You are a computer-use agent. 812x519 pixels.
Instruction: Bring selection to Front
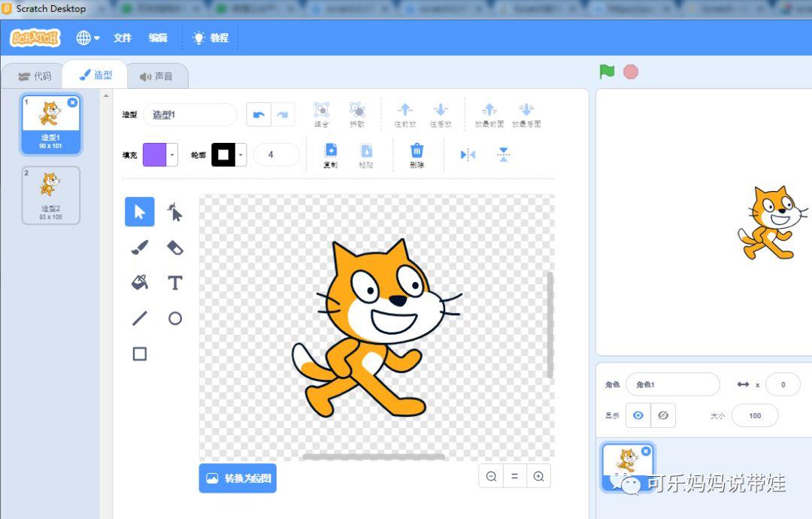coord(489,114)
